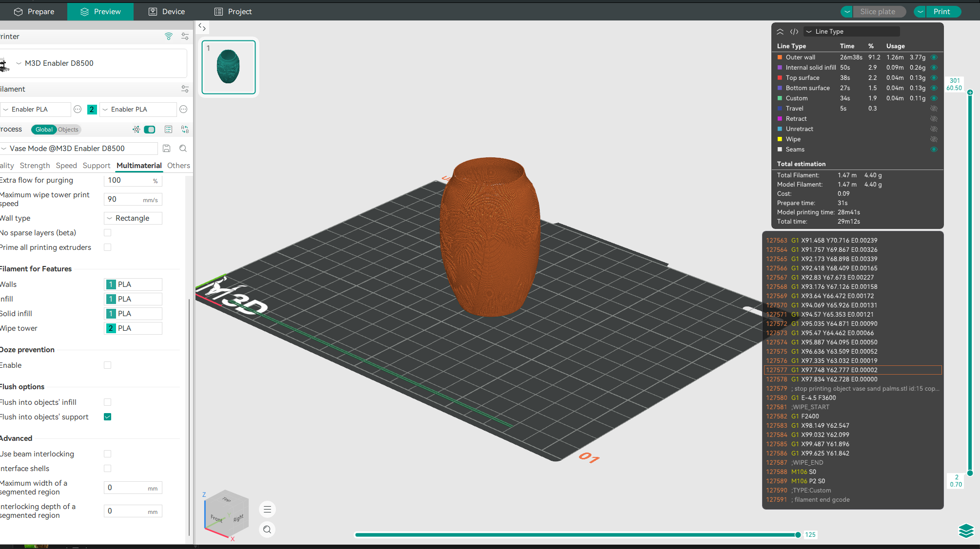Switch to the Prepare tab
Viewport: 980px width, 549px height.
click(x=34, y=12)
